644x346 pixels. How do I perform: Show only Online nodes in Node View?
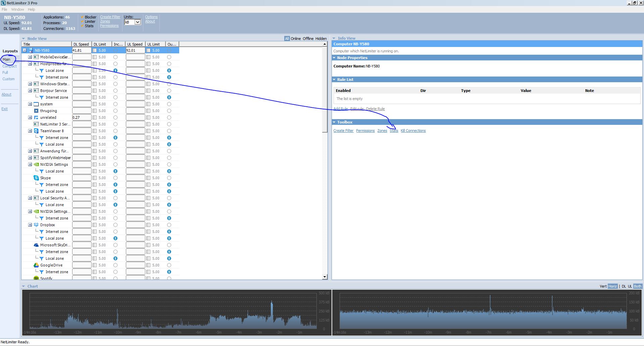tap(296, 39)
